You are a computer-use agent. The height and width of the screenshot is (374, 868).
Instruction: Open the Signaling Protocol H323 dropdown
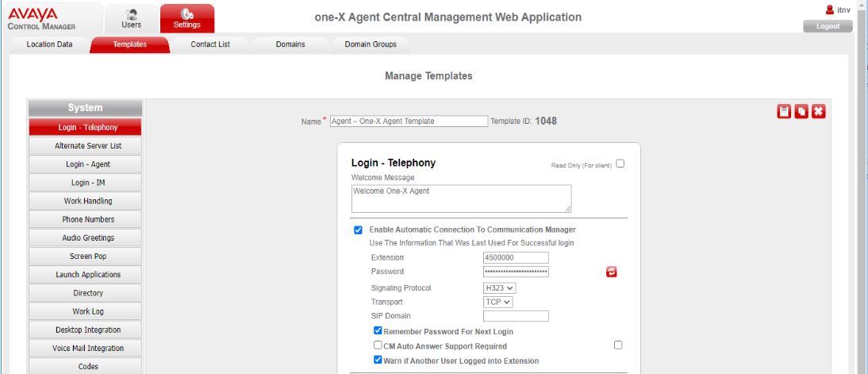499,288
